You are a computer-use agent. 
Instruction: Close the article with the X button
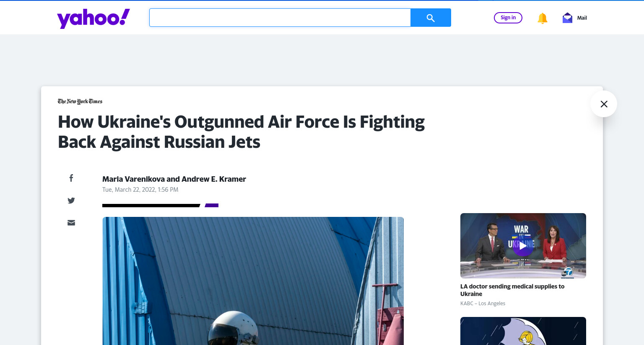[604, 104]
